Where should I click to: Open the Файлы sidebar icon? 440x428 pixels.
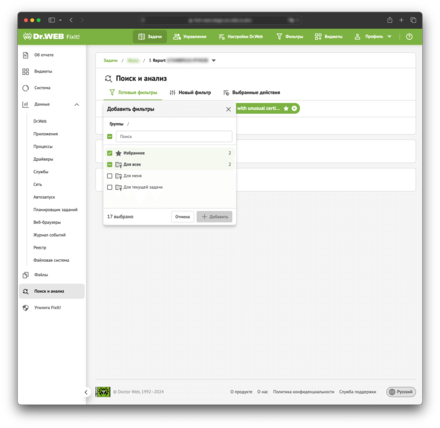click(x=26, y=275)
